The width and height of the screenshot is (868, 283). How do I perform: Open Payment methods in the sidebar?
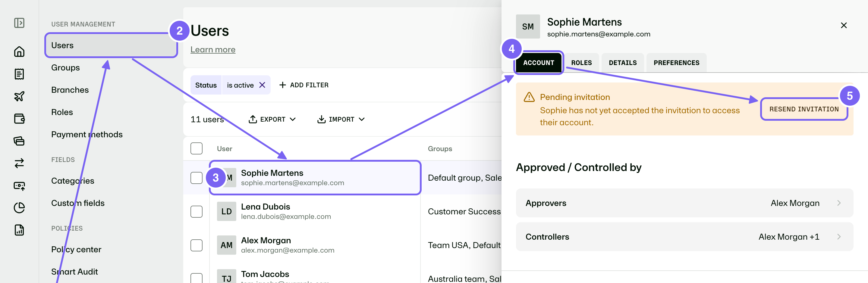pos(87,134)
